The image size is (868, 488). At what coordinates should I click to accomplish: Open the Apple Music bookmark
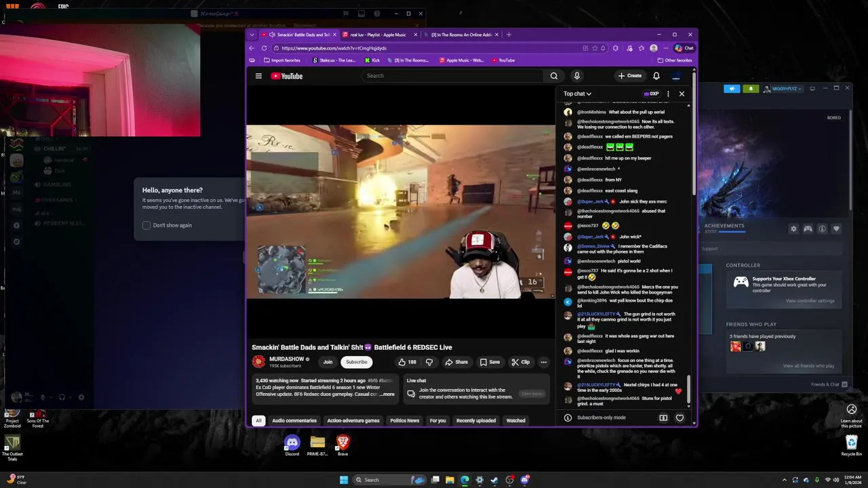pos(462,60)
